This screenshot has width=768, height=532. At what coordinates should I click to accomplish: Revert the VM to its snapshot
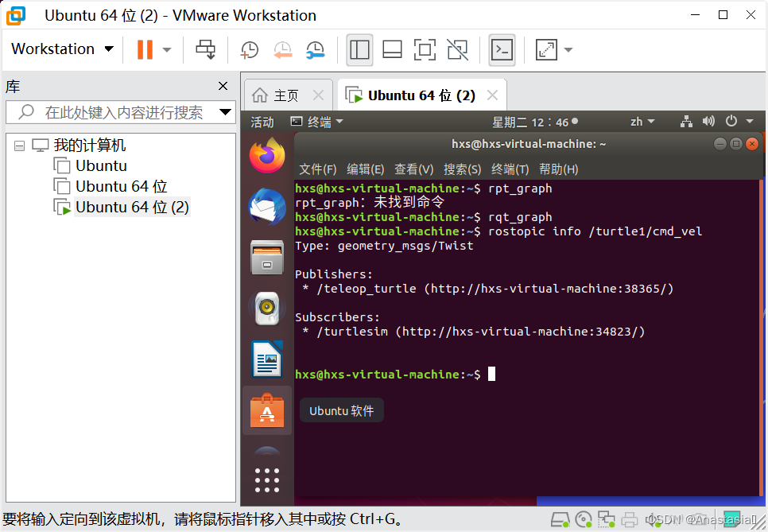click(282, 49)
